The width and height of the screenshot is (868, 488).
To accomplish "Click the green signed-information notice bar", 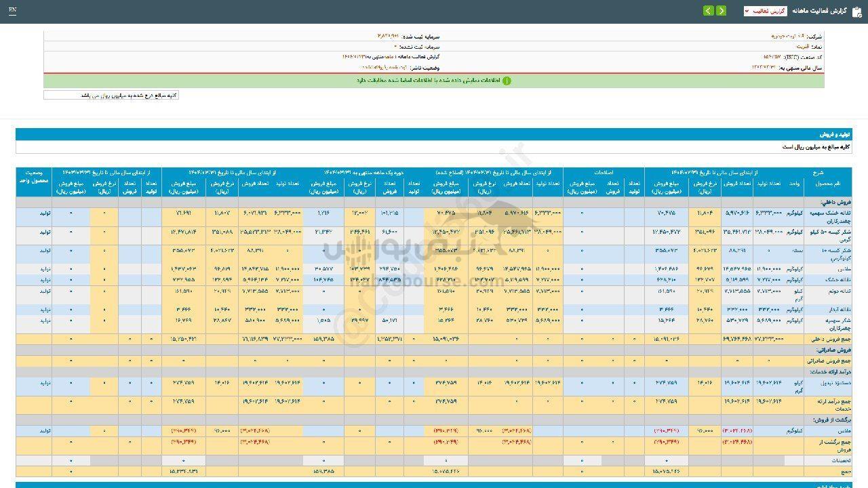I will point(433,81).
